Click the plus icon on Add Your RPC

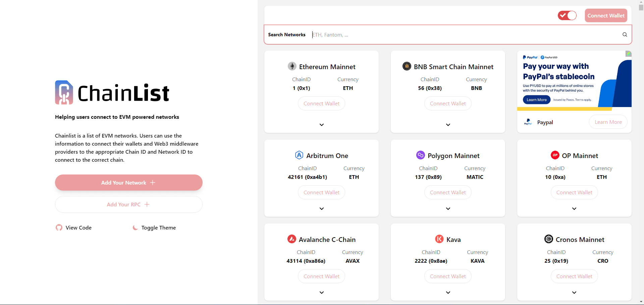pos(147,204)
